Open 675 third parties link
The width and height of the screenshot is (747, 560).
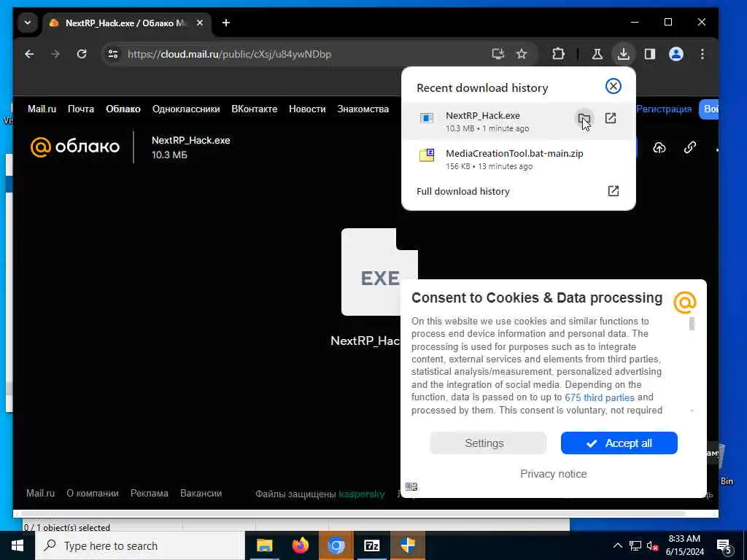pos(600,397)
